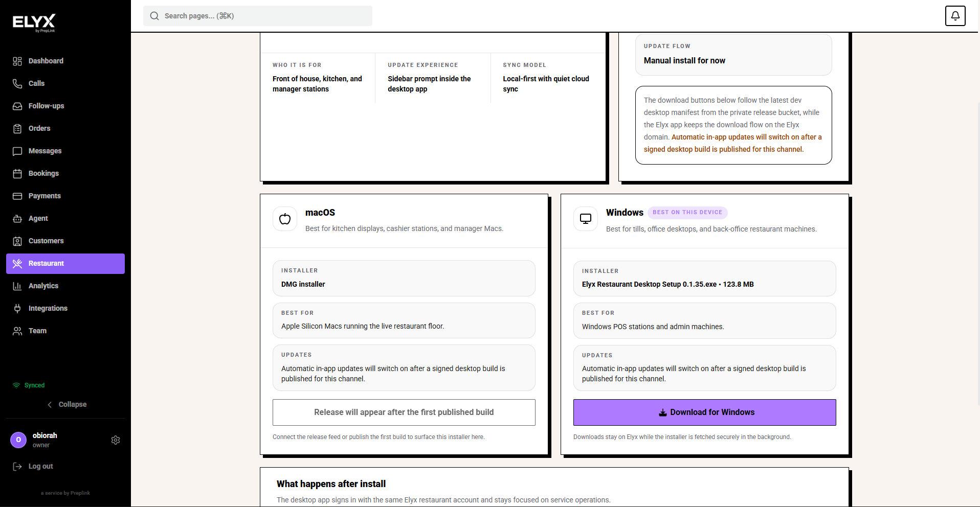Click the Windows monitor icon

(586, 219)
